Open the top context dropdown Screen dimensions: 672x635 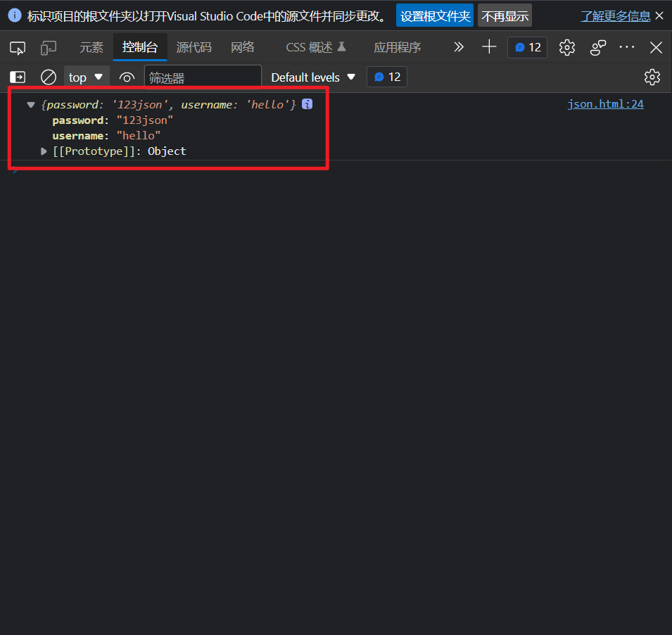[86, 77]
